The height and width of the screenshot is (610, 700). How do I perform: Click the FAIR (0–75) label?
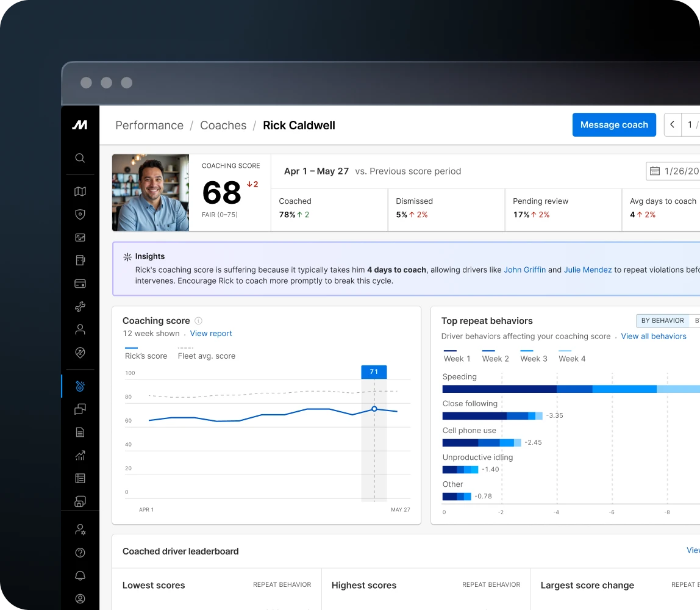tap(220, 215)
